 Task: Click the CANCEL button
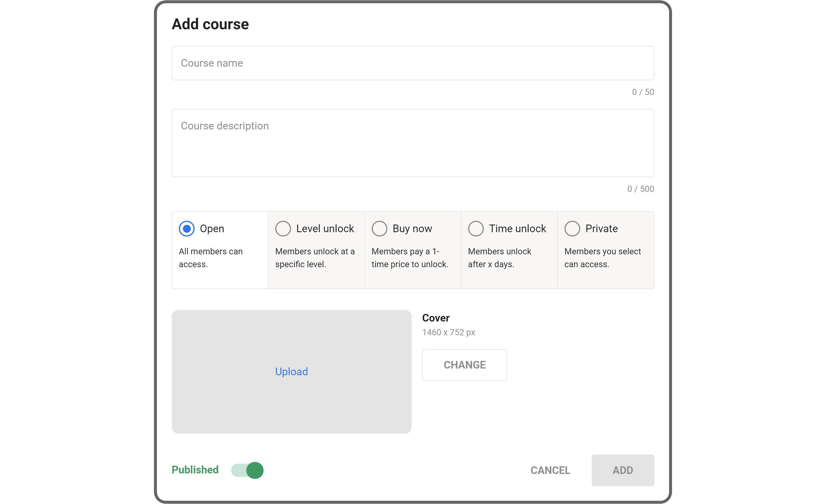tap(550, 470)
